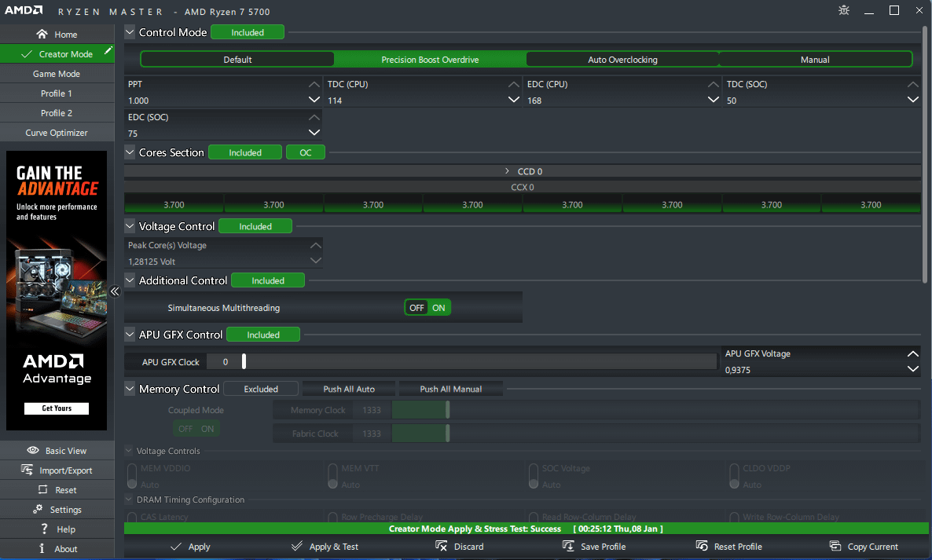Expand the CCD 0 row
The width and height of the screenshot is (932, 560).
pyautogui.click(x=508, y=171)
